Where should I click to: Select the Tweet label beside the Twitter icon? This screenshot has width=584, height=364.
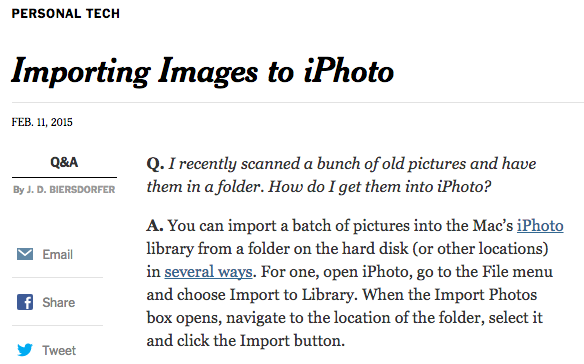click(x=59, y=350)
